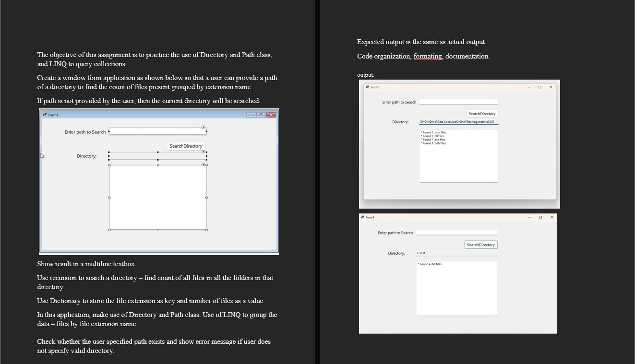Screen dimensions: 635x364
Task: Close the top output Form1 window
Action: pos(551,86)
